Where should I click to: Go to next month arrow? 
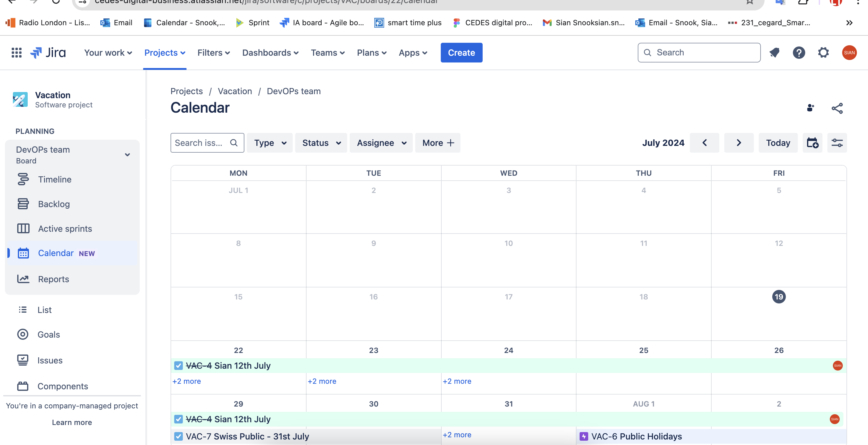[x=739, y=143]
